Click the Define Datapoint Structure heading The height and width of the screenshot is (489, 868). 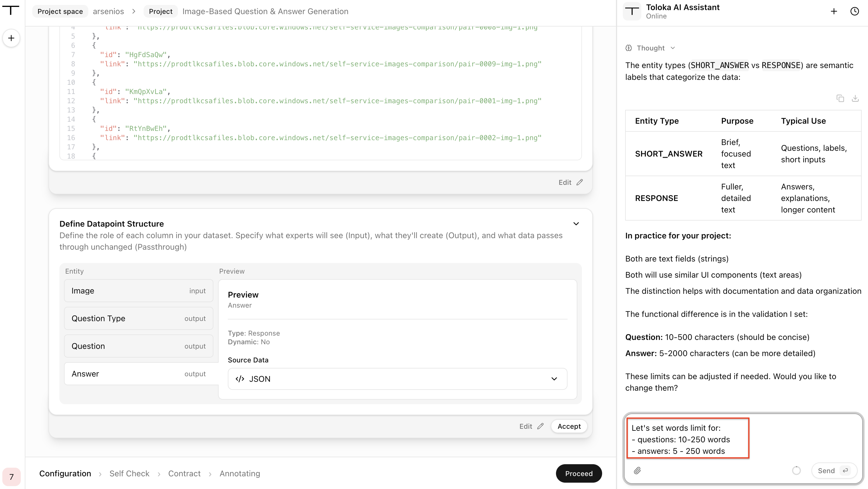tap(112, 224)
